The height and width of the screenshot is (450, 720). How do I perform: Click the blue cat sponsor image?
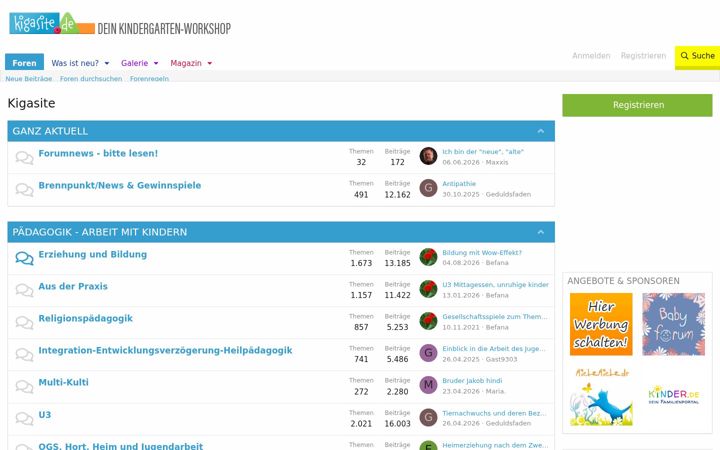pyautogui.click(x=601, y=397)
